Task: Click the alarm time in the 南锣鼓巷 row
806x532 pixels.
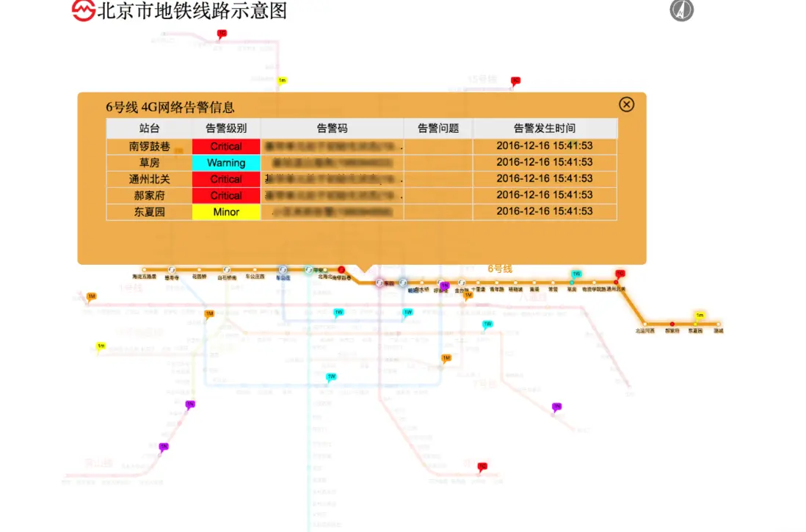Action: 545,146
